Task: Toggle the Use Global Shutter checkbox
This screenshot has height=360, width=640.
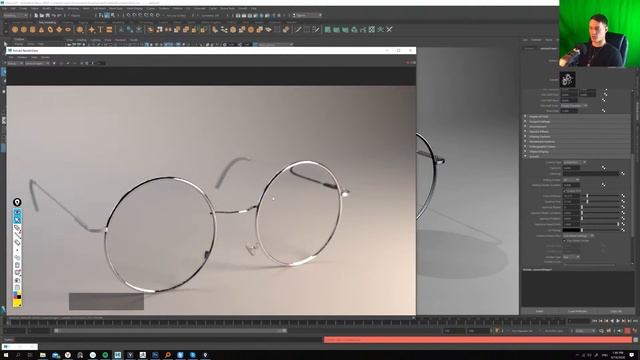Action: [565, 241]
